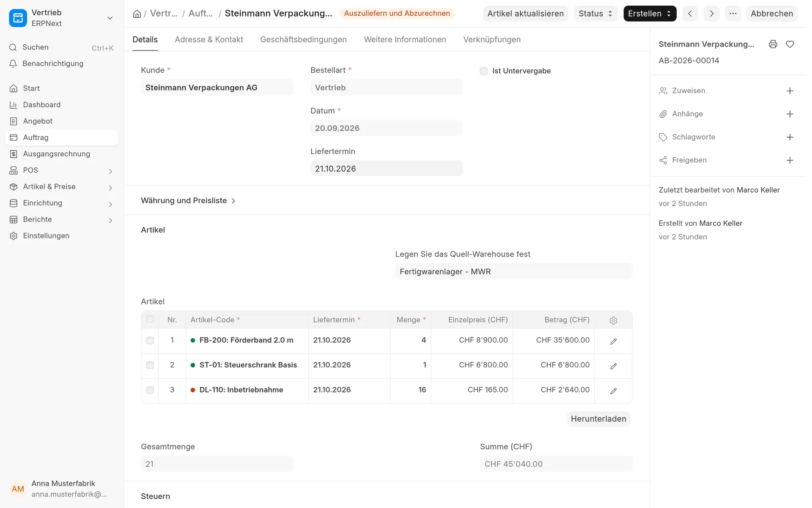Open the Vertr... breadcrumb link
This screenshot has height=508, width=812.
point(164,14)
